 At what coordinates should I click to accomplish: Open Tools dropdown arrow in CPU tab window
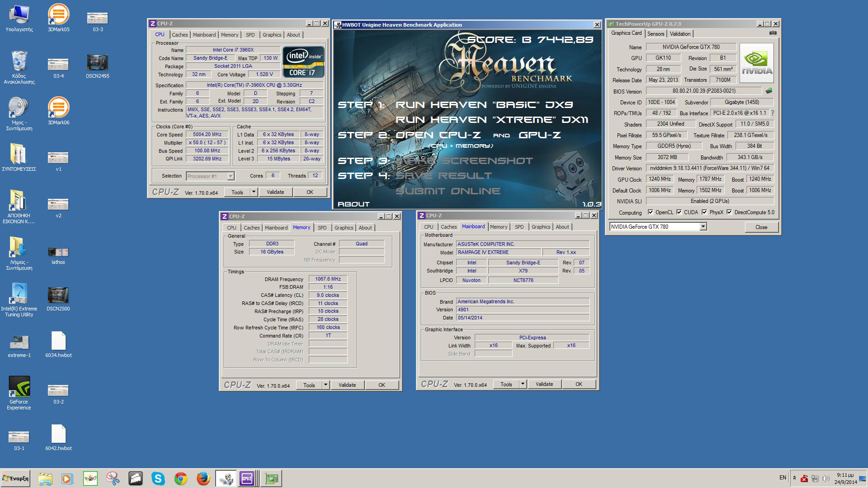coord(254,192)
